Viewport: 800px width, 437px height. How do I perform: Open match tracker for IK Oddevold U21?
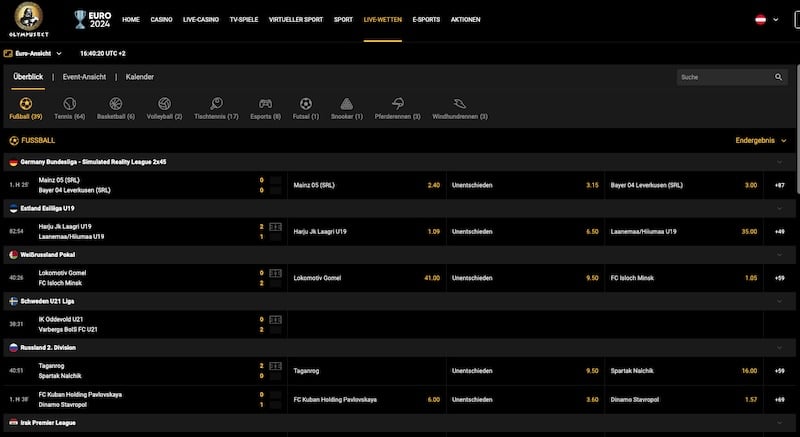(x=276, y=320)
